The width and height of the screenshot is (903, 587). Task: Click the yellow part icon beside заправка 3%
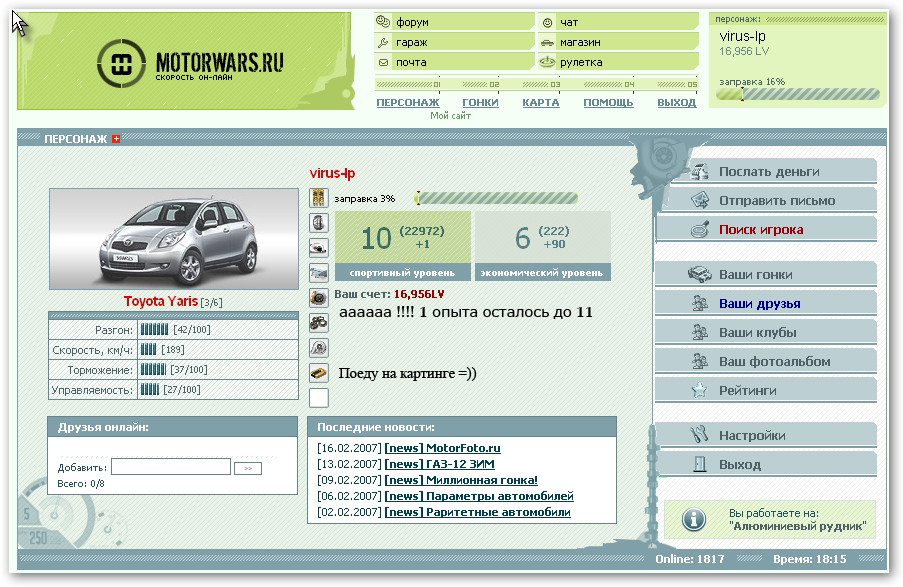(318, 198)
